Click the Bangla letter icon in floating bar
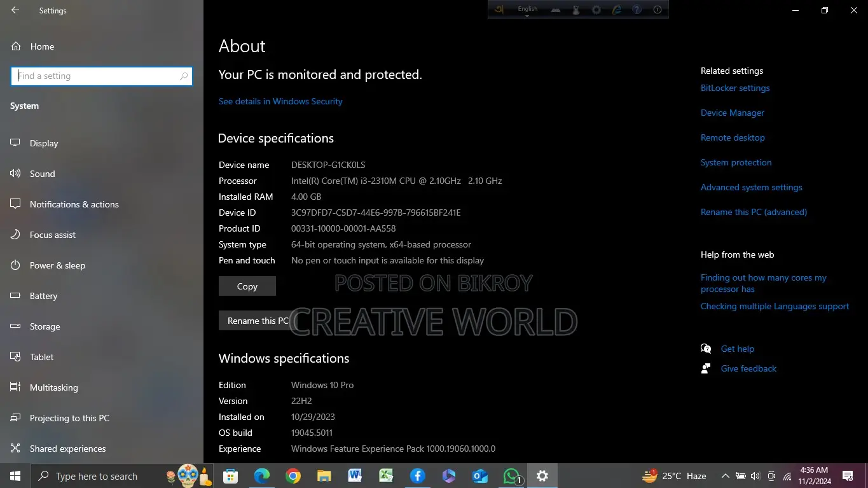 pyautogui.click(x=500, y=10)
